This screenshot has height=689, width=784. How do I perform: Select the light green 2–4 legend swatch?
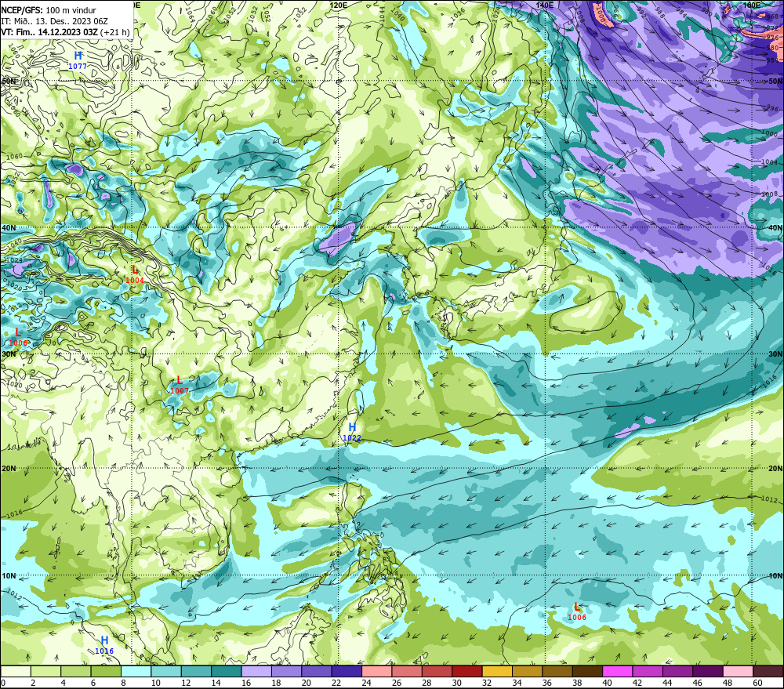[x=46, y=671]
